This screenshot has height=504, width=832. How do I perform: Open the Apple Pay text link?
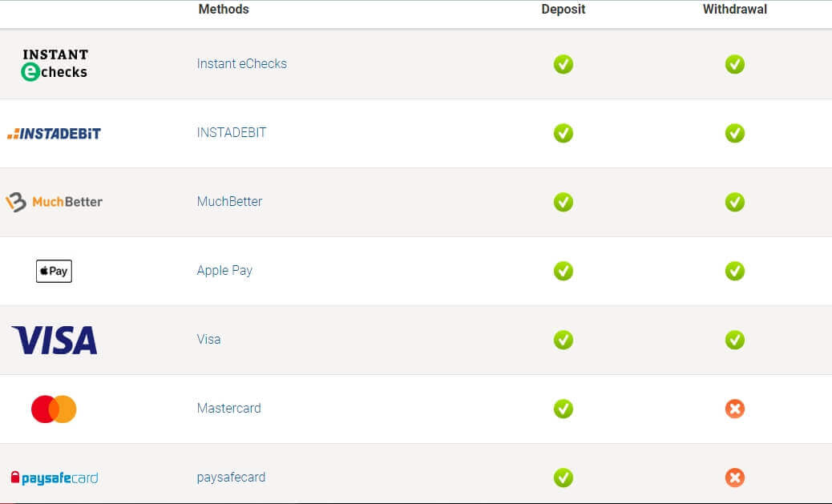pyautogui.click(x=224, y=271)
